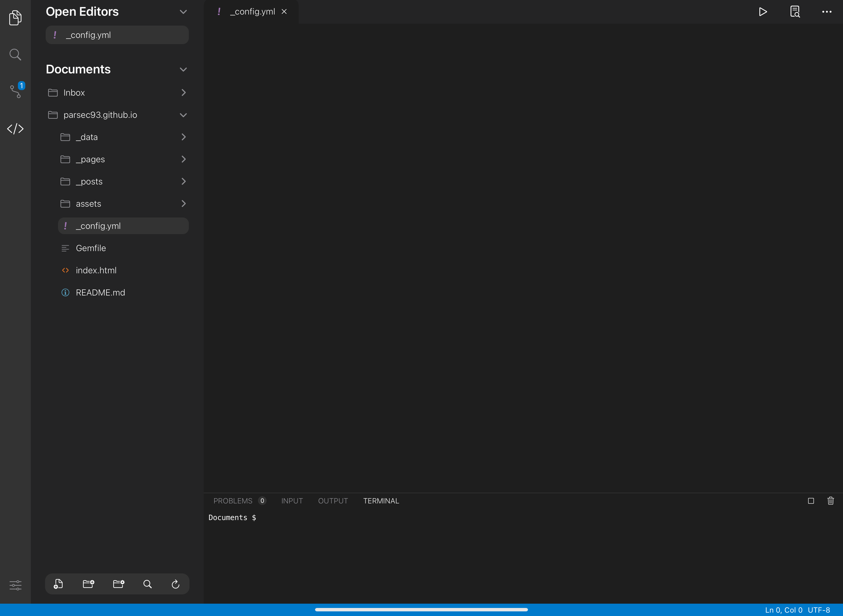Run the current file with the play button
843x616 pixels.
762,11
